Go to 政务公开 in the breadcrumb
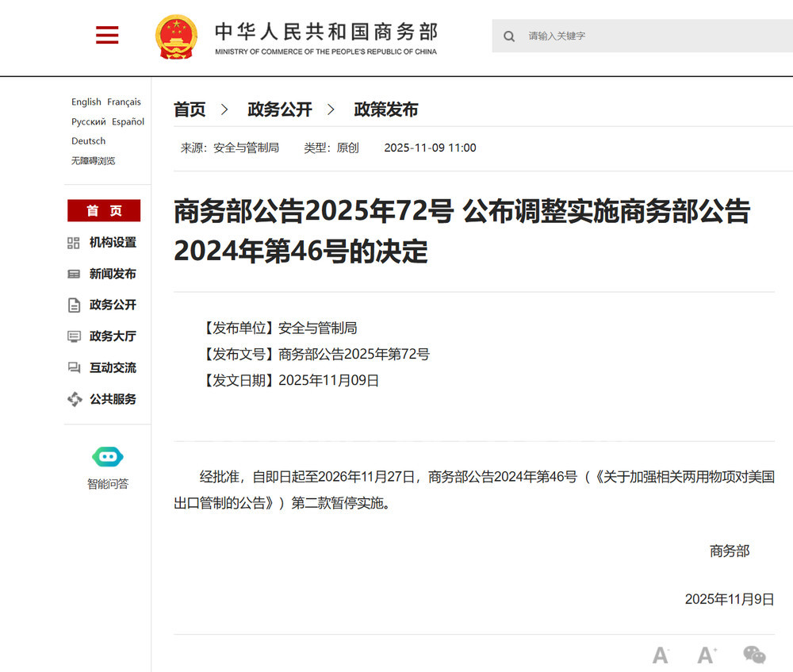Screen dimensions: 793x672 [x=280, y=109]
